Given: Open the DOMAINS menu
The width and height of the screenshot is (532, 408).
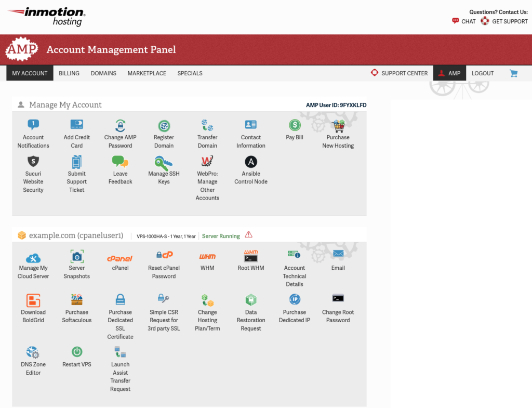Looking at the screenshot, I should point(103,73).
